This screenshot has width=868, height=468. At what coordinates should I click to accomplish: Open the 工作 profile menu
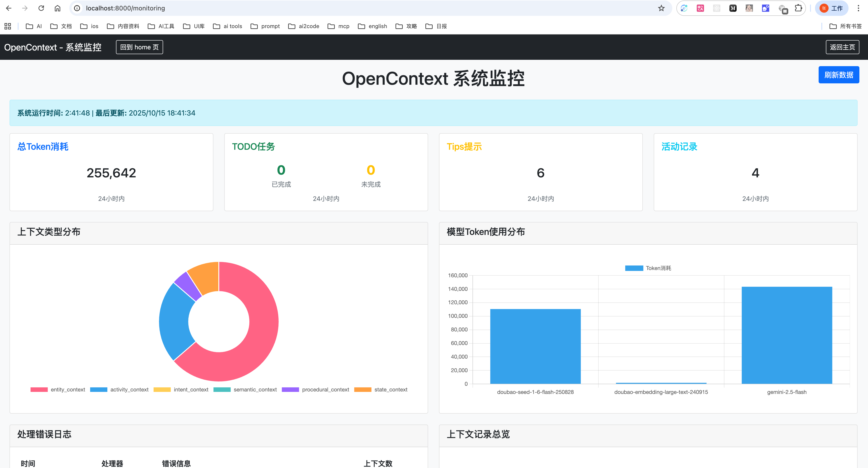(831, 8)
